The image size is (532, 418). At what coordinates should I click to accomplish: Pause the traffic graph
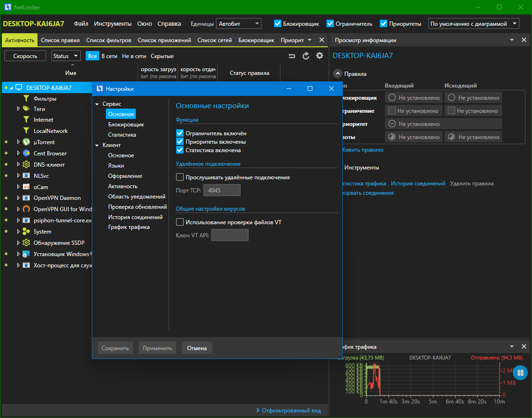pos(520,373)
